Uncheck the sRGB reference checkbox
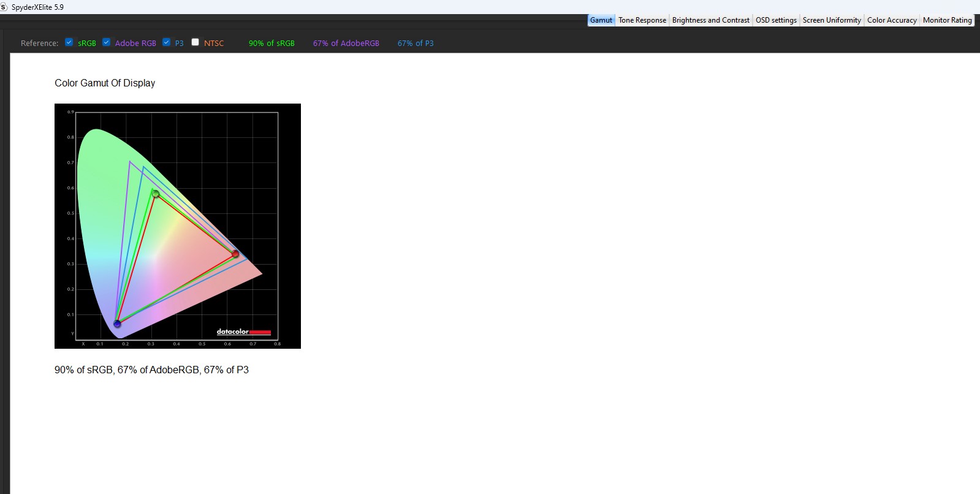Screen dimensions: 980x494 pyautogui.click(x=69, y=42)
